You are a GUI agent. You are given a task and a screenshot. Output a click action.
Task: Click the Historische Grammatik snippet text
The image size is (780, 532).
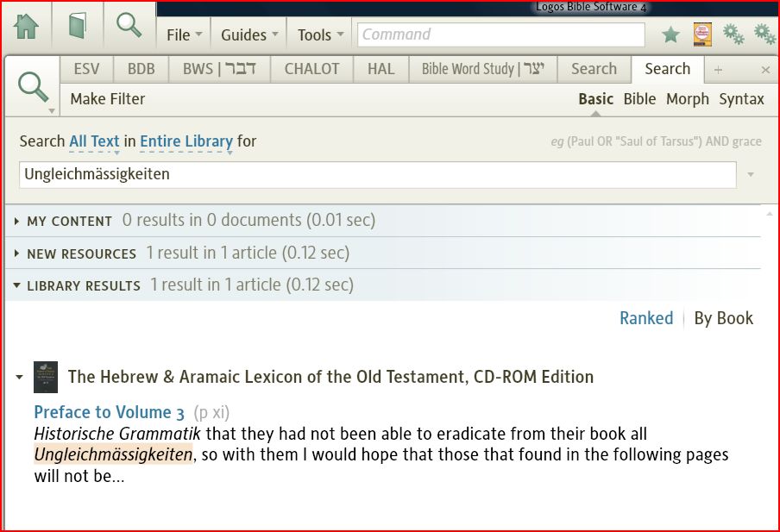click(117, 434)
